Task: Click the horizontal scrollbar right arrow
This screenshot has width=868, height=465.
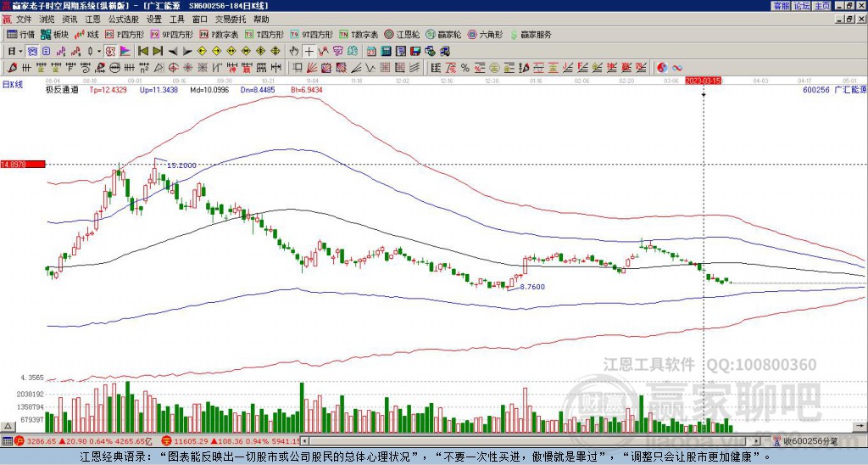Action: [757, 440]
